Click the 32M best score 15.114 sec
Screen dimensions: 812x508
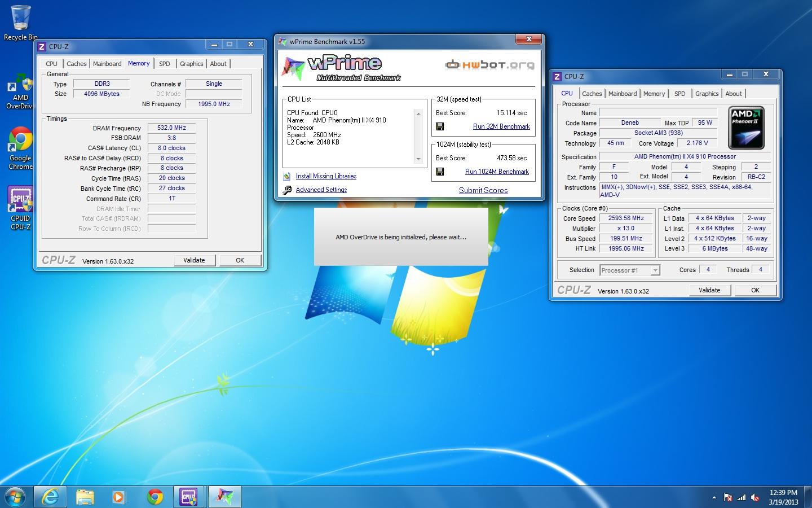[x=511, y=113]
